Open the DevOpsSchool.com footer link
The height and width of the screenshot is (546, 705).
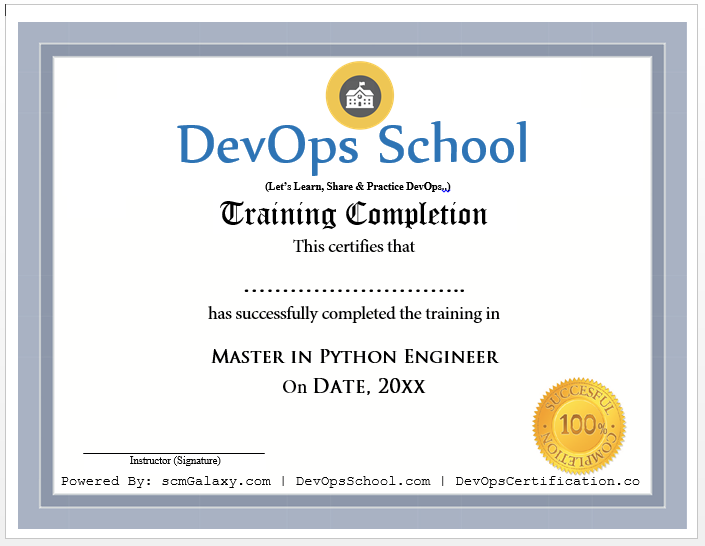(x=363, y=481)
